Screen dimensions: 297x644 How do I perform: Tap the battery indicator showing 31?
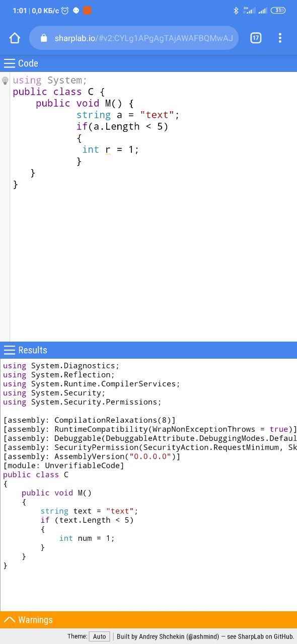click(x=278, y=10)
